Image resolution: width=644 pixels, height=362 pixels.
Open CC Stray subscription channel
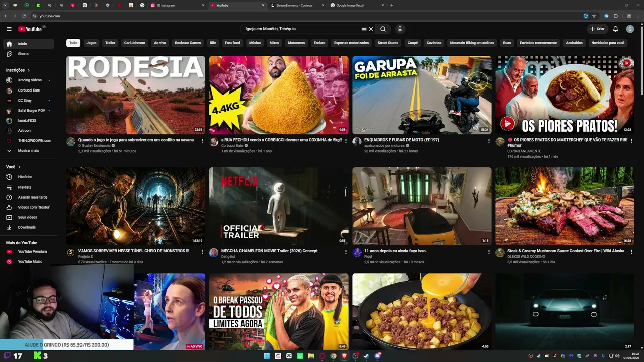click(29, 101)
